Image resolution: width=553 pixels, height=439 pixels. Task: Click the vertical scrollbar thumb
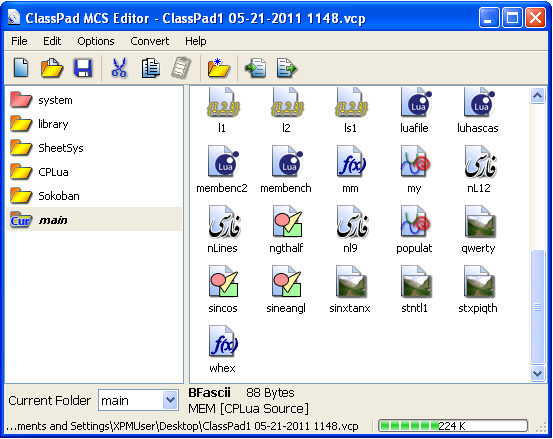pos(537,307)
